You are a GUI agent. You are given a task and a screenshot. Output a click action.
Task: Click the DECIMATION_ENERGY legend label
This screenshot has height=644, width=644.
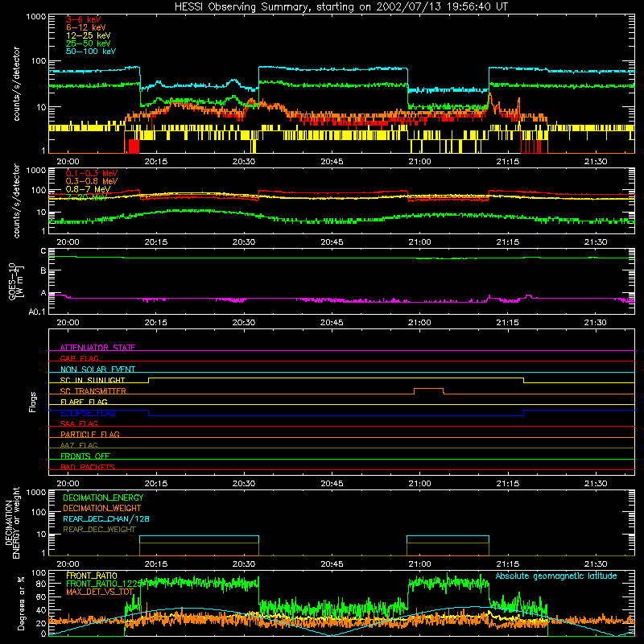click(103, 497)
